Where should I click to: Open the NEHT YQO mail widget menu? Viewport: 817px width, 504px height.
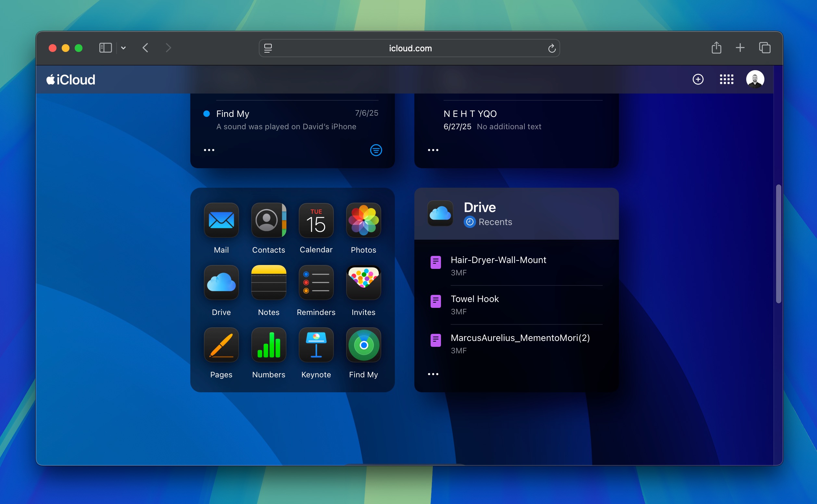433,150
